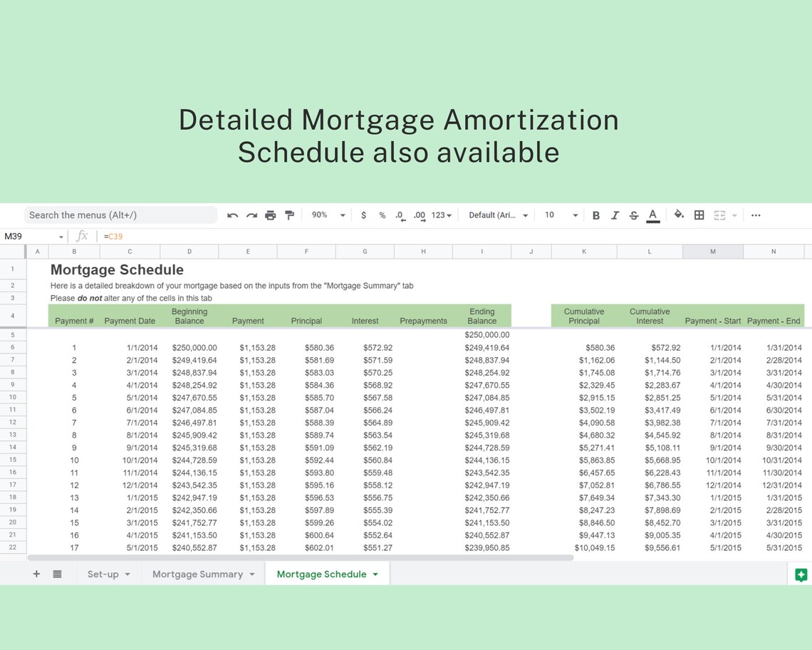The width and height of the screenshot is (812, 650).
Task: Open the Borders icon
Action: (699, 215)
